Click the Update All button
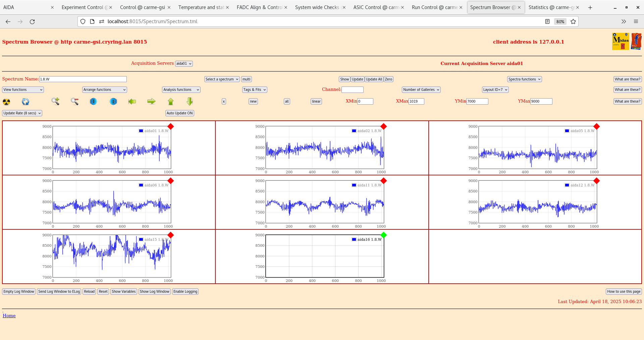Viewport: 644px width, 340px height. (x=374, y=79)
